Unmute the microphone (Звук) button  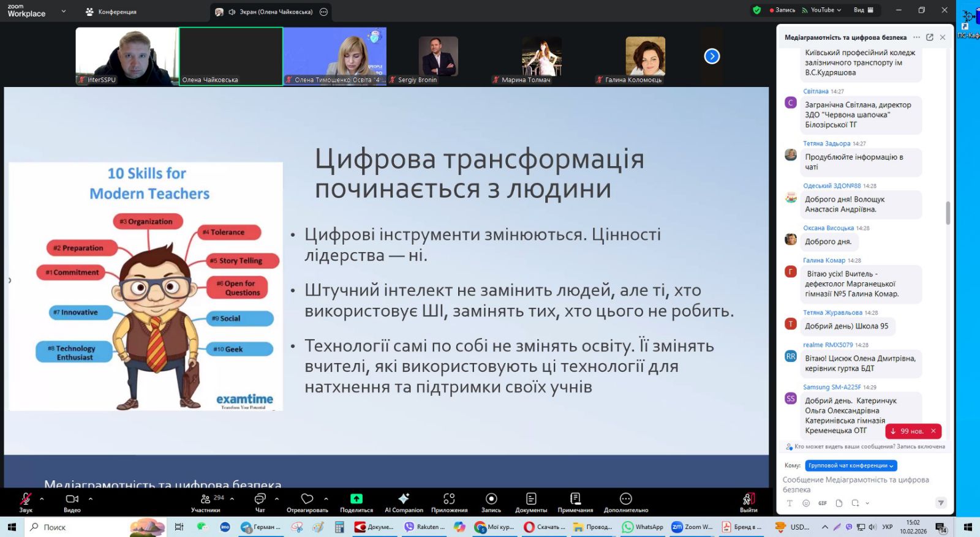[x=26, y=499]
